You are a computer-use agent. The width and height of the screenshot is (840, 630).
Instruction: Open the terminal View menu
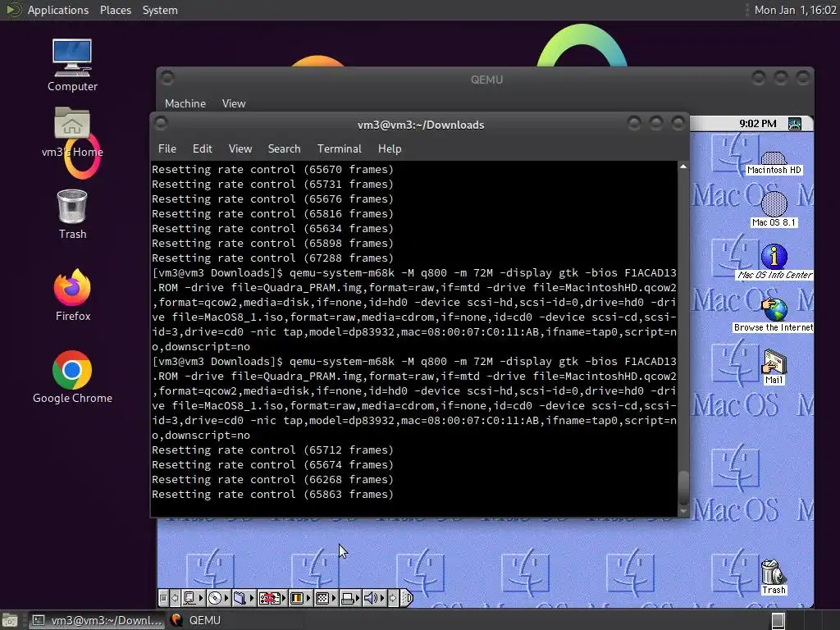pyautogui.click(x=240, y=148)
